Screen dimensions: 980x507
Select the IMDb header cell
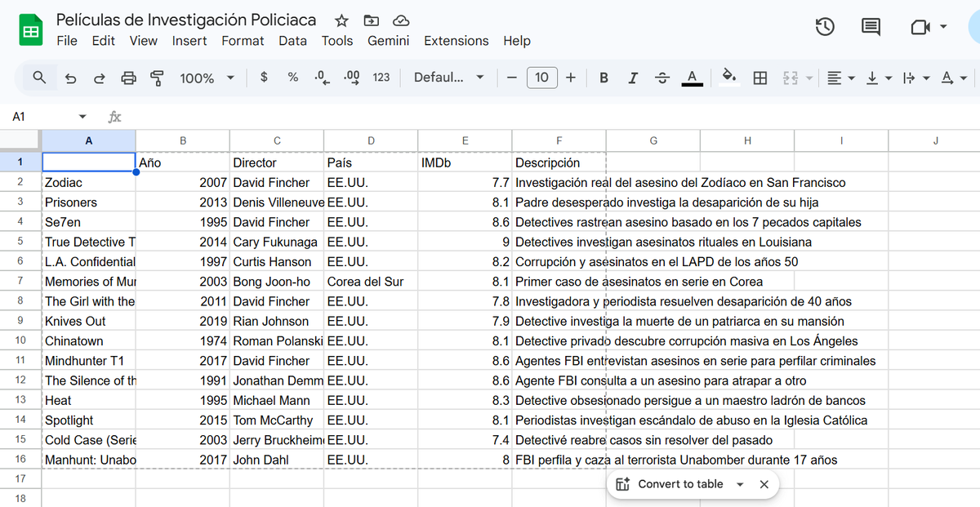click(465, 162)
